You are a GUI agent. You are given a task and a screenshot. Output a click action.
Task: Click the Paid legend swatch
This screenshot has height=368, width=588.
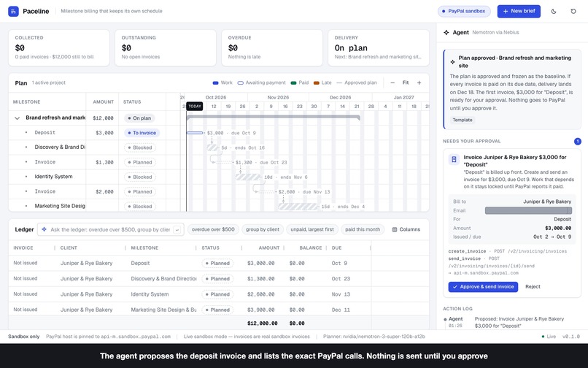click(293, 83)
